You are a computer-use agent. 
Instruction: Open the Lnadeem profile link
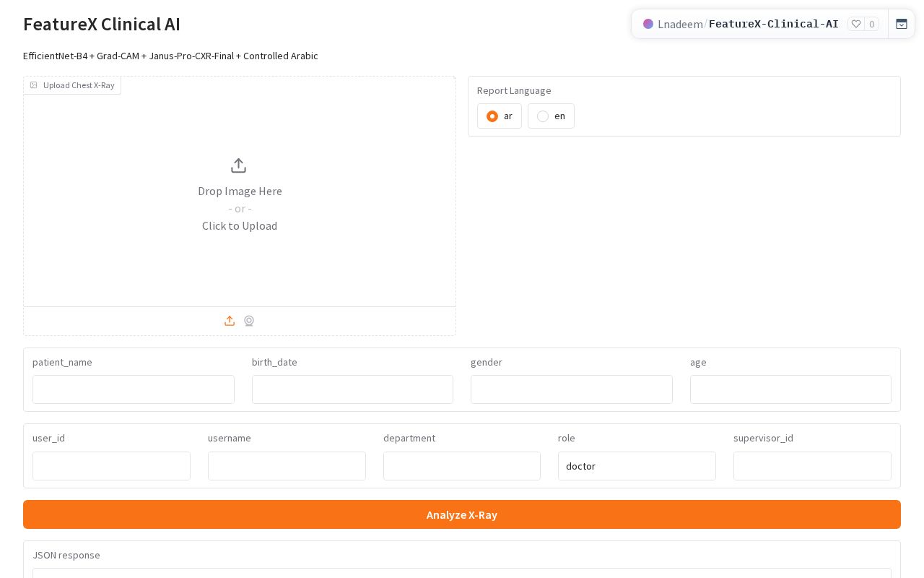[680, 24]
